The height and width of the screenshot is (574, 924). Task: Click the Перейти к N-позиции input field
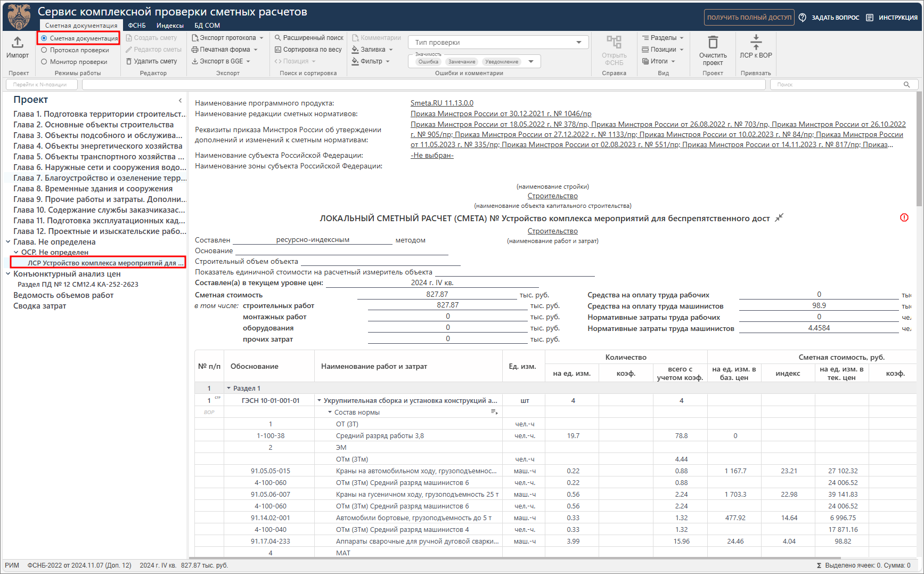(x=42, y=85)
